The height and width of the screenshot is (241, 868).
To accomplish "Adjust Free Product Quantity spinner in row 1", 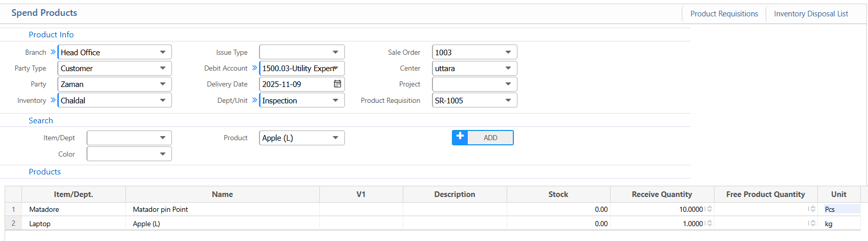I will click(812, 209).
